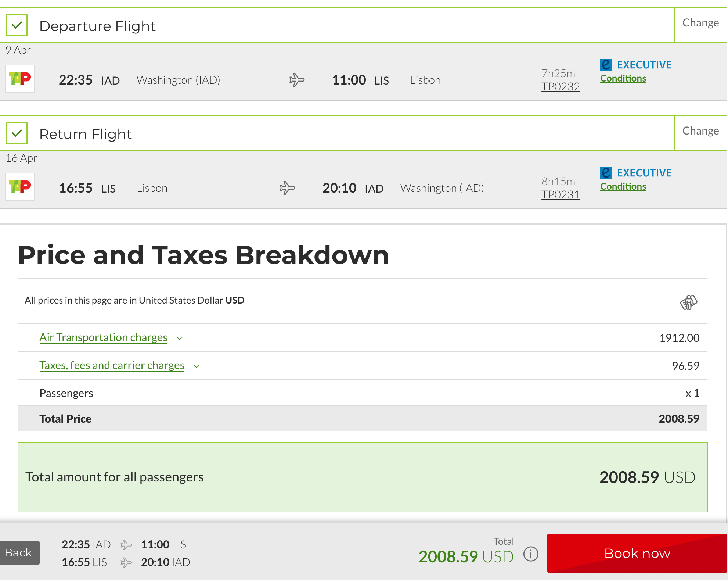Open flight number TP0231 details
This screenshot has height=580, width=728.
pyautogui.click(x=560, y=195)
